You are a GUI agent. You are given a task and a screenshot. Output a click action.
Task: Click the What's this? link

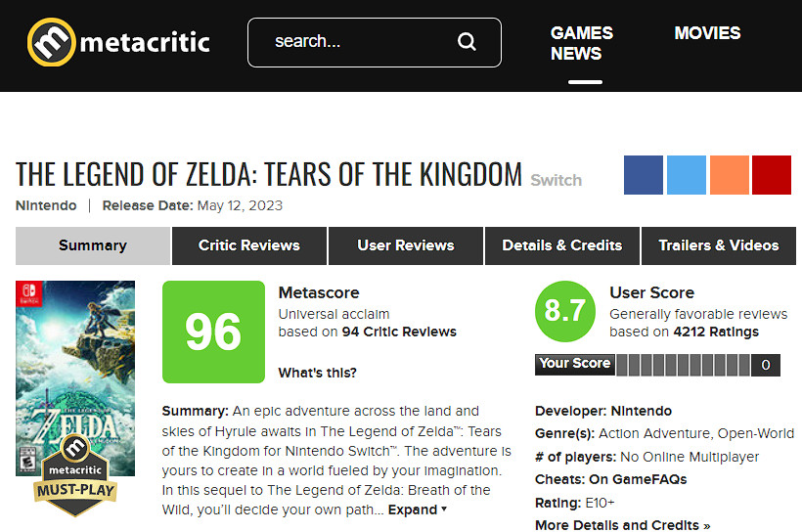pyautogui.click(x=317, y=373)
